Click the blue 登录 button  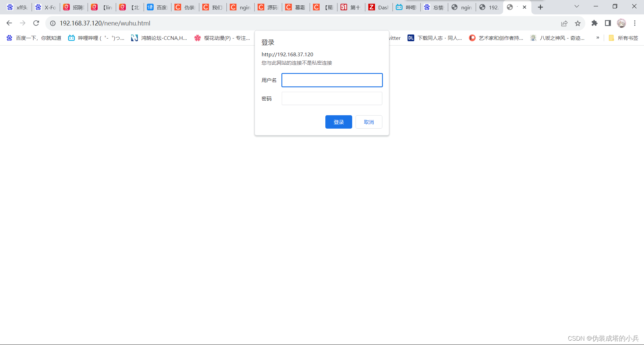tap(339, 122)
